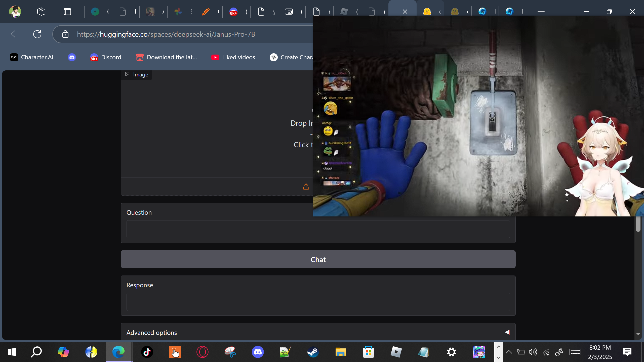The width and height of the screenshot is (644, 362).
Task: Open the 'Download the lat...' bookmark
Action: click(x=167, y=57)
